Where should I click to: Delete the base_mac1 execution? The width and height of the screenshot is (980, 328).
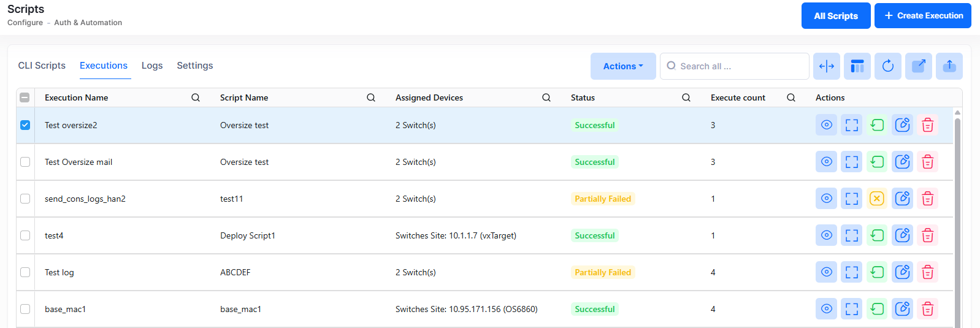(x=928, y=309)
